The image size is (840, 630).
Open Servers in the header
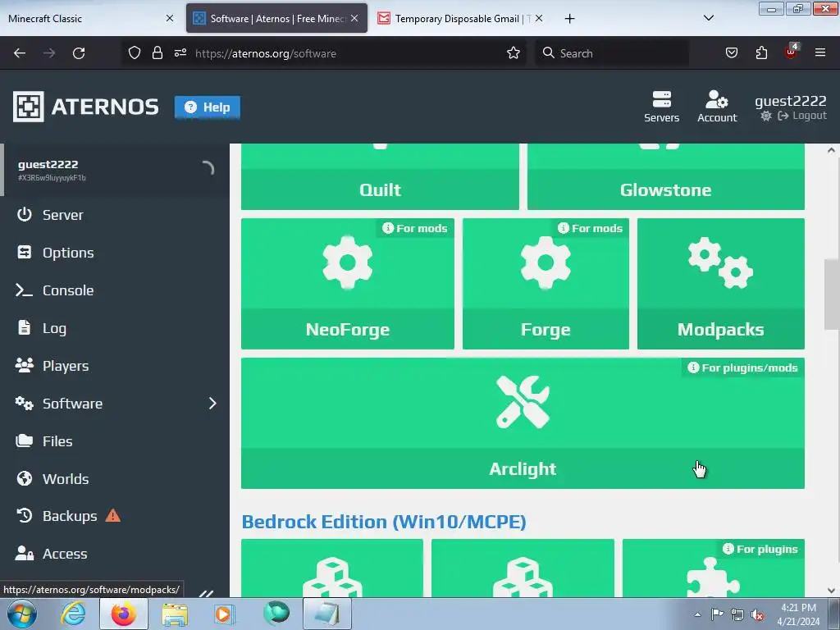point(662,107)
